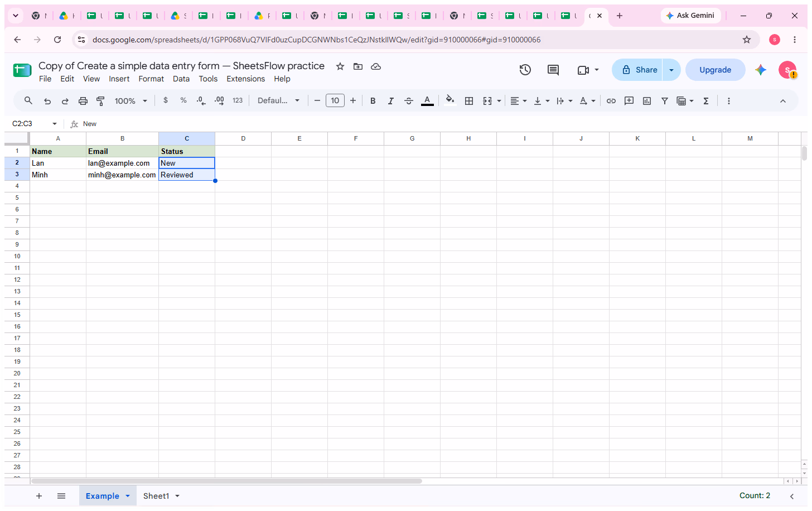Open the Search the menus magnifier
The width and height of the screenshot is (812, 511).
point(28,100)
